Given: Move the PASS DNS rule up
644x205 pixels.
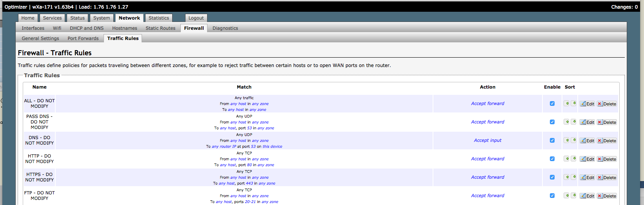Looking at the screenshot, I should tap(567, 122).
